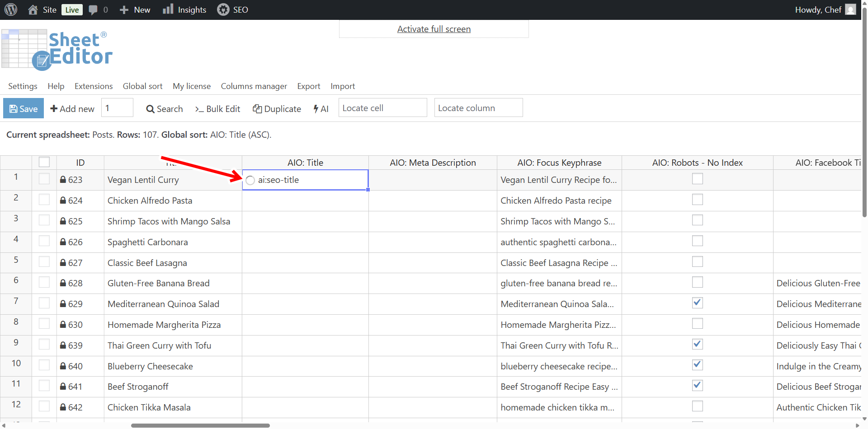This screenshot has height=429, width=868.
Task: Open the Global sort menu
Action: [142, 86]
